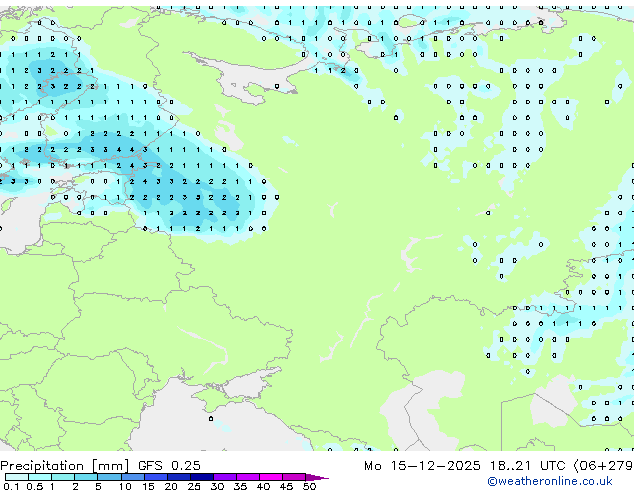Click the '15' legend scale label
634x490 pixels.
pos(148,486)
